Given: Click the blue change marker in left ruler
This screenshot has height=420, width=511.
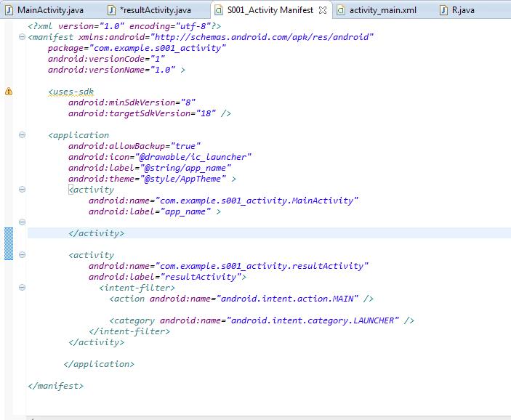Looking at the screenshot, I should click(9, 243).
